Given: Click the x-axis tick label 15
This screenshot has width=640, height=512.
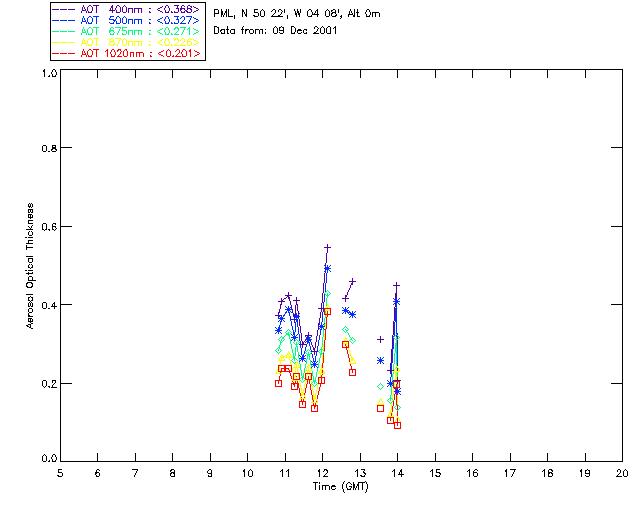Looking at the screenshot, I should [435, 473].
